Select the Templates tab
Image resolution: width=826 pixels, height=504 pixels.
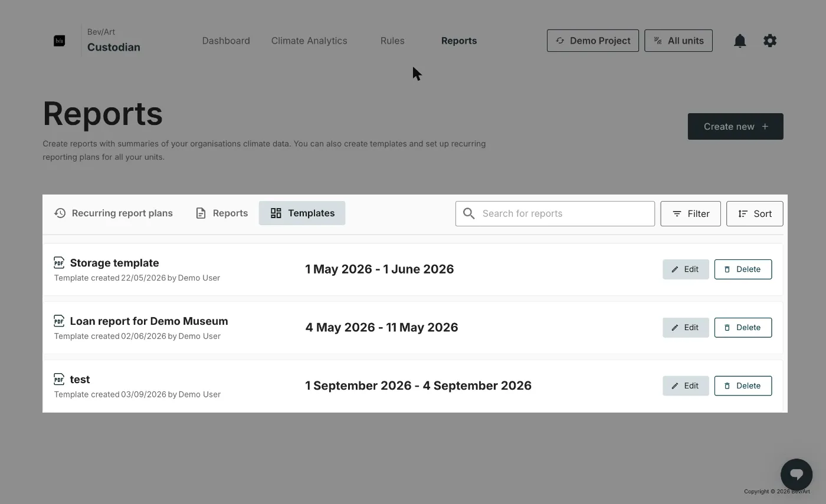point(302,213)
